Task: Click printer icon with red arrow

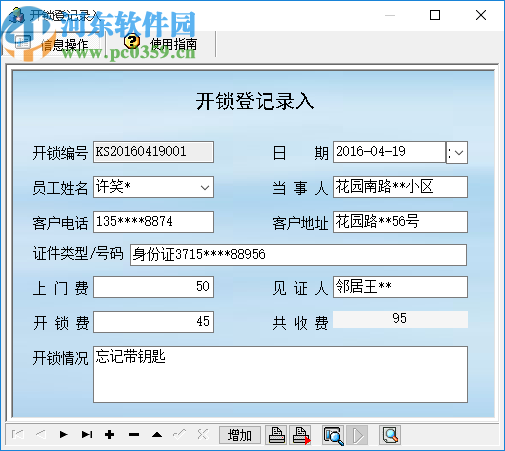Action: [301, 435]
